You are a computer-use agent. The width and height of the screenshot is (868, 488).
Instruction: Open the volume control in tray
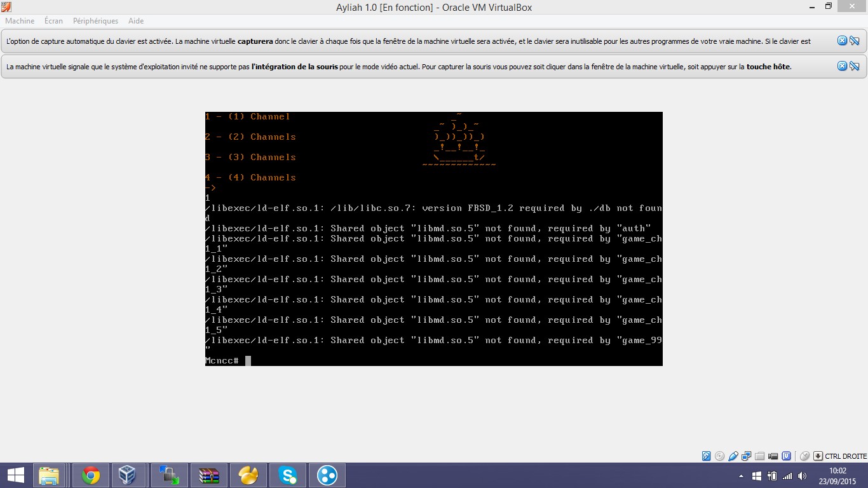pos(803,476)
